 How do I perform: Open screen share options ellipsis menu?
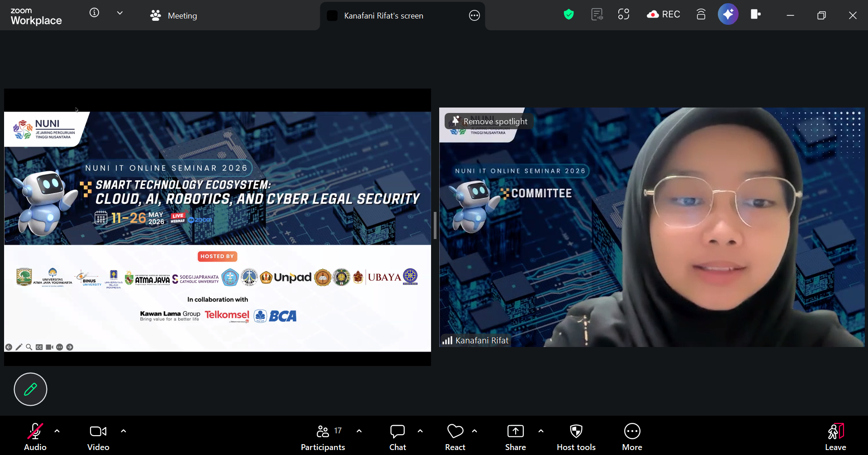click(474, 15)
